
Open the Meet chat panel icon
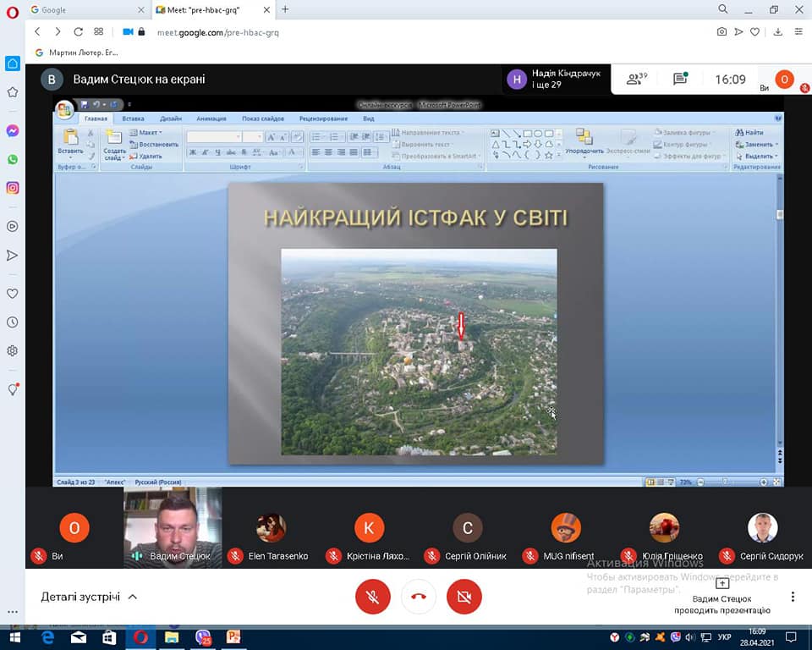click(680, 80)
